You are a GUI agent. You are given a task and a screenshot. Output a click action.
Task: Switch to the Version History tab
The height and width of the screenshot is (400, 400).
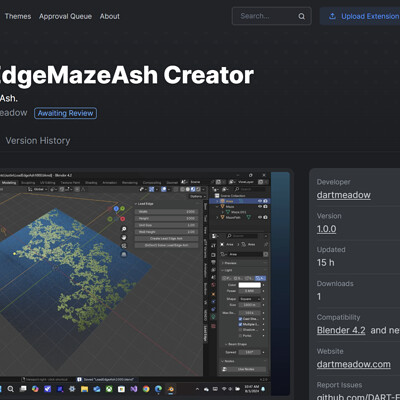(x=38, y=141)
